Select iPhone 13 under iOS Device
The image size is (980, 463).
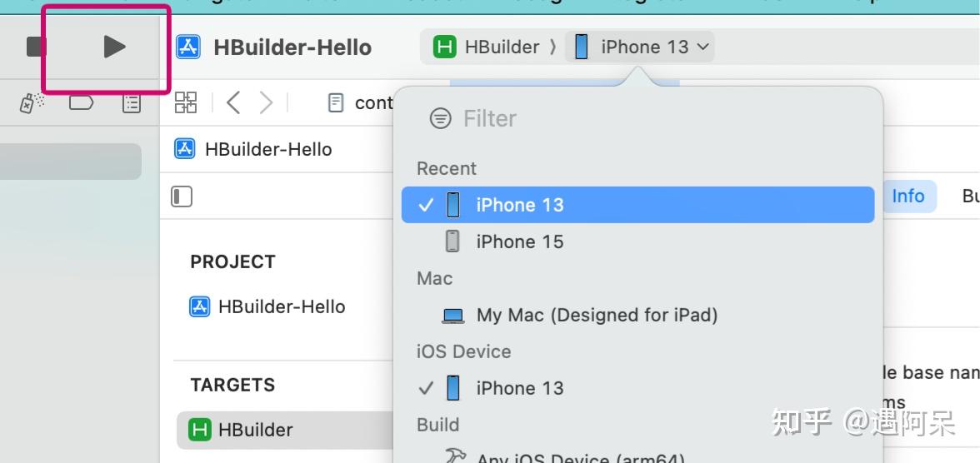tap(519, 388)
